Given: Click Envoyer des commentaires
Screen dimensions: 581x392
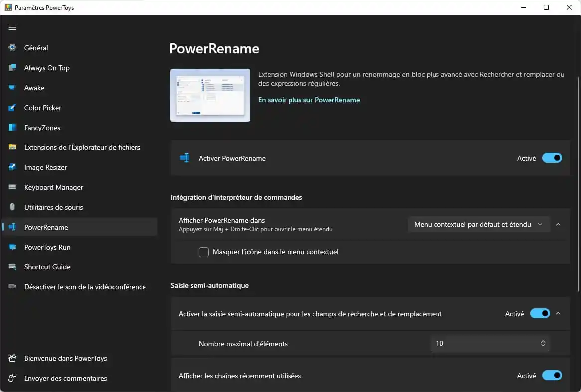Looking at the screenshot, I should (x=80, y=378).
